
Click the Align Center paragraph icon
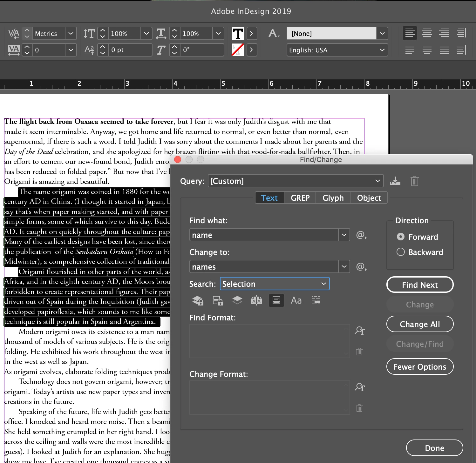coord(427,33)
